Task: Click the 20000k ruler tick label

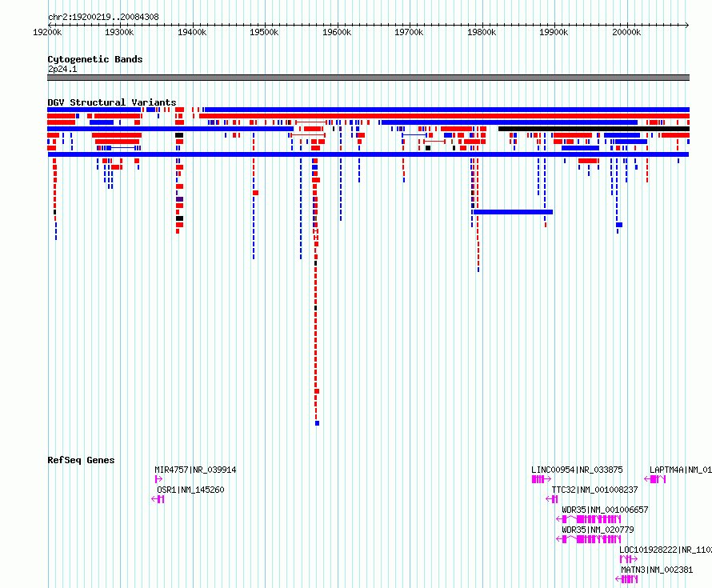Action: (626, 32)
